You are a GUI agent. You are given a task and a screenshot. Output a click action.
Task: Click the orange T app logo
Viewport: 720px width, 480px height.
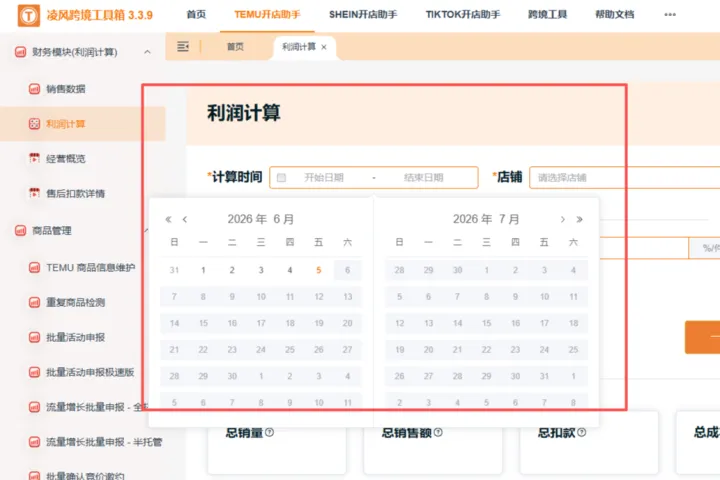click(28, 16)
